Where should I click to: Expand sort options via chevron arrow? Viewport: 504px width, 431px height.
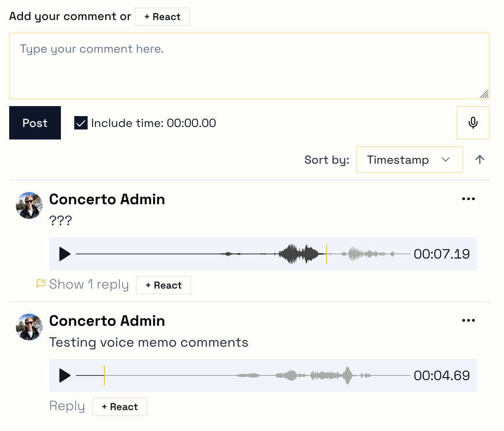(446, 160)
